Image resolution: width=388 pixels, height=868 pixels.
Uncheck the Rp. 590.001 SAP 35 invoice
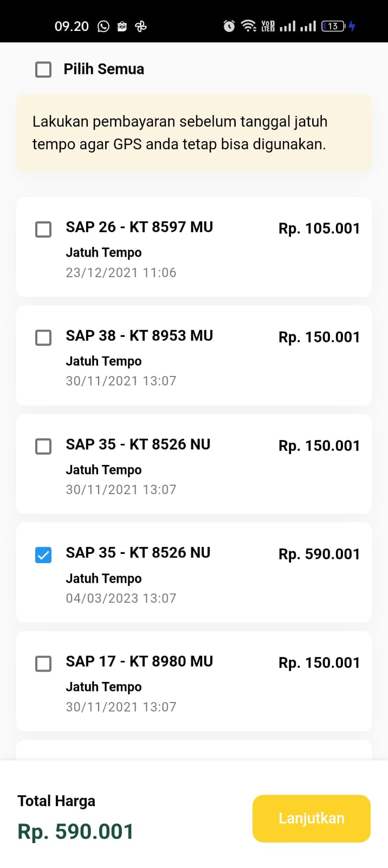click(43, 555)
